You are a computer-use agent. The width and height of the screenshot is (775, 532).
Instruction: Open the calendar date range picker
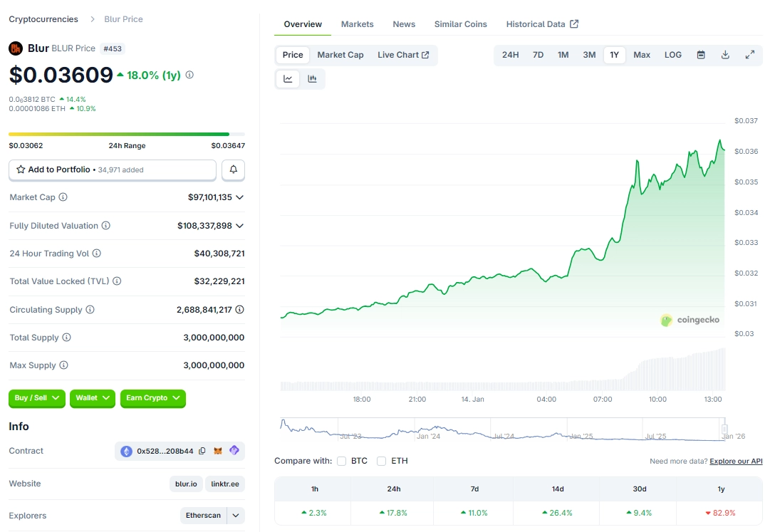702,54
